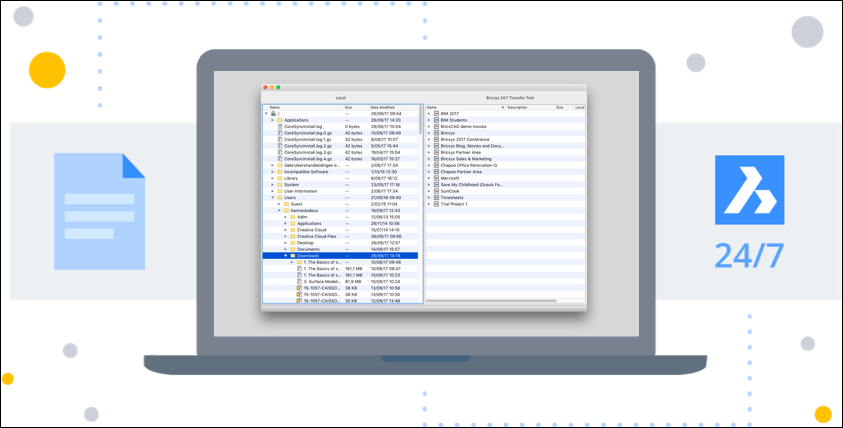Click the Creative Cloud folder icon
The height and width of the screenshot is (428, 843).
[292, 230]
